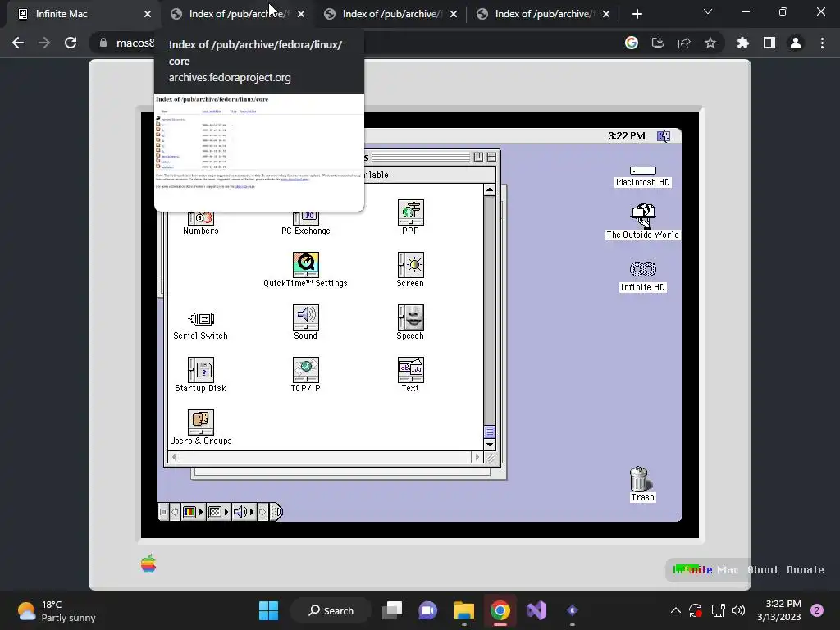Click the vertical scrollbar thumb
840x630 pixels.
click(490, 431)
